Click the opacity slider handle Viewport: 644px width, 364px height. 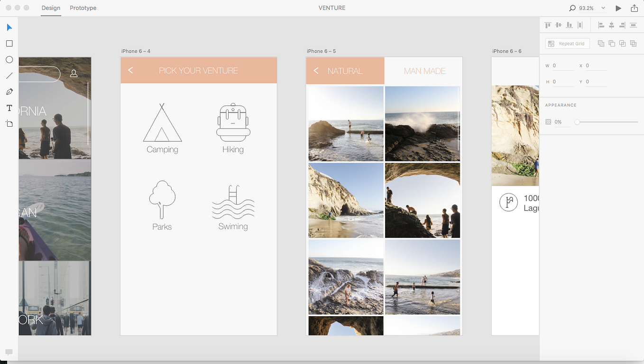pyautogui.click(x=577, y=122)
